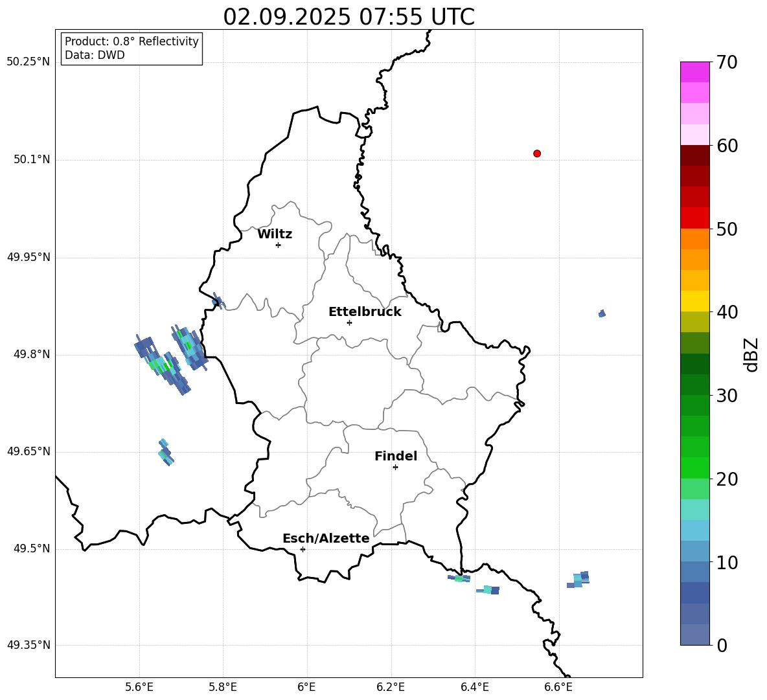Click the 5.8°E longitude label
Screen dimensions: 767x700
223,687
